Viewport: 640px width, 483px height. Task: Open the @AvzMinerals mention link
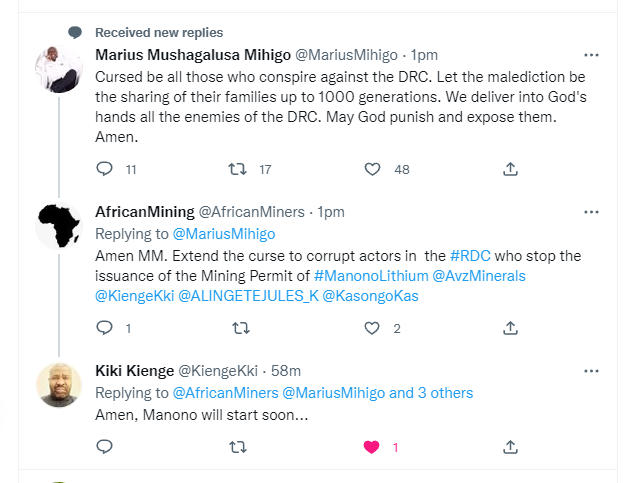[x=479, y=275]
